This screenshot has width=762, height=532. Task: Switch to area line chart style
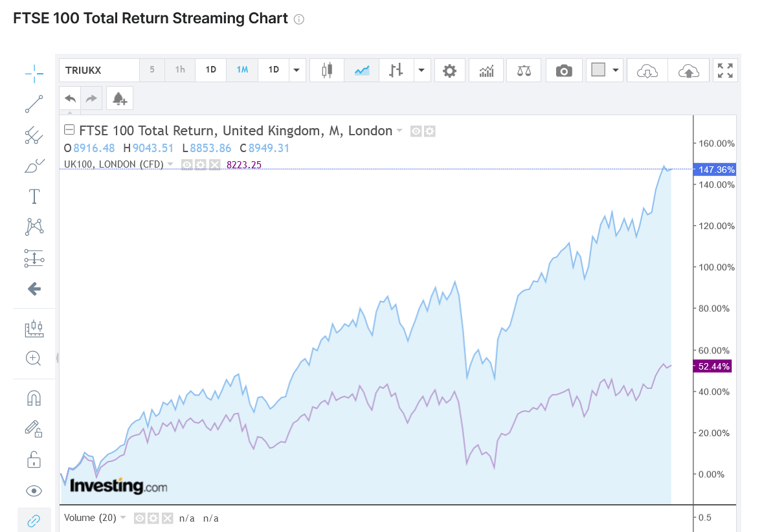click(x=361, y=71)
